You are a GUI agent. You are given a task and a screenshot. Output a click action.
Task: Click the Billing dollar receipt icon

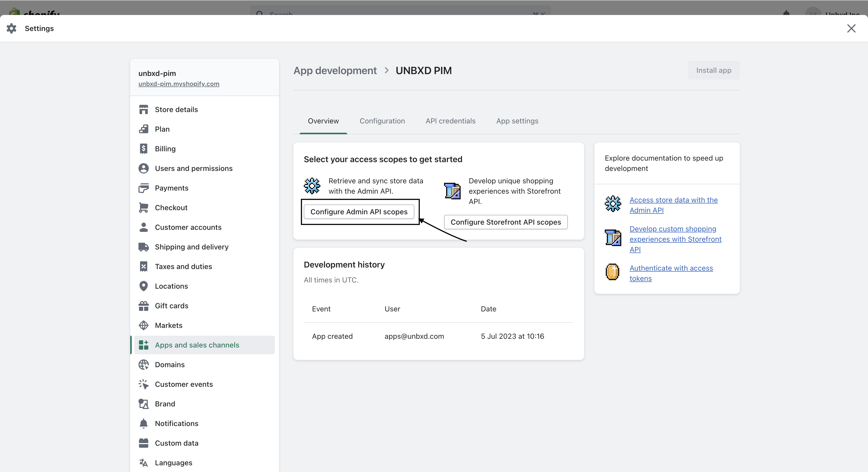click(144, 148)
